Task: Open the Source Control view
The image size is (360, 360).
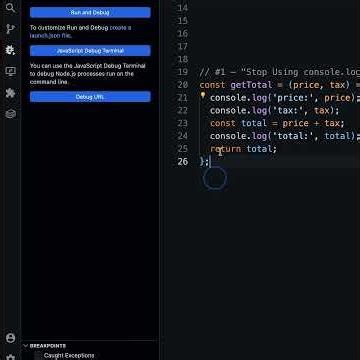Action: click(10, 29)
